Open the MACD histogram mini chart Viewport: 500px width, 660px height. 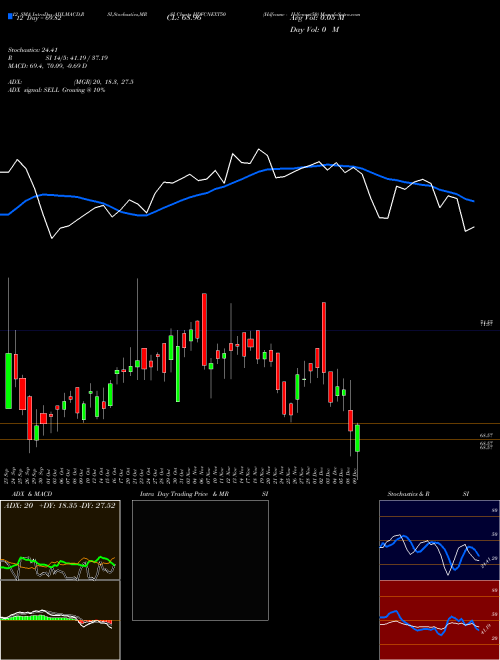pyautogui.click(x=60, y=620)
